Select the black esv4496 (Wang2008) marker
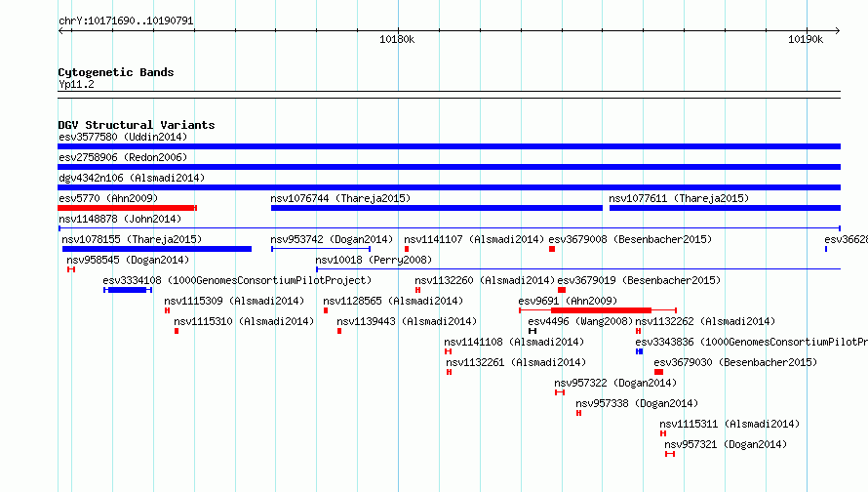 533,331
